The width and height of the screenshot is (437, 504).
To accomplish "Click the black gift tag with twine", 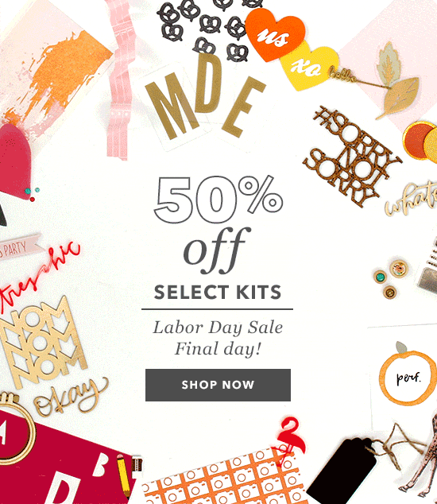I will pyautogui.click(x=342, y=469).
